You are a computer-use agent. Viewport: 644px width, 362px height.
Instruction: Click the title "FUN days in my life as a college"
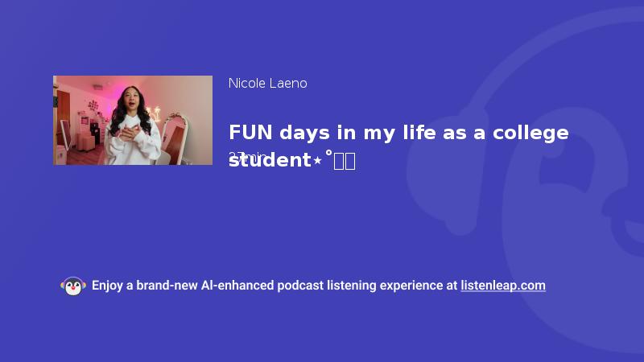coord(398,133)
